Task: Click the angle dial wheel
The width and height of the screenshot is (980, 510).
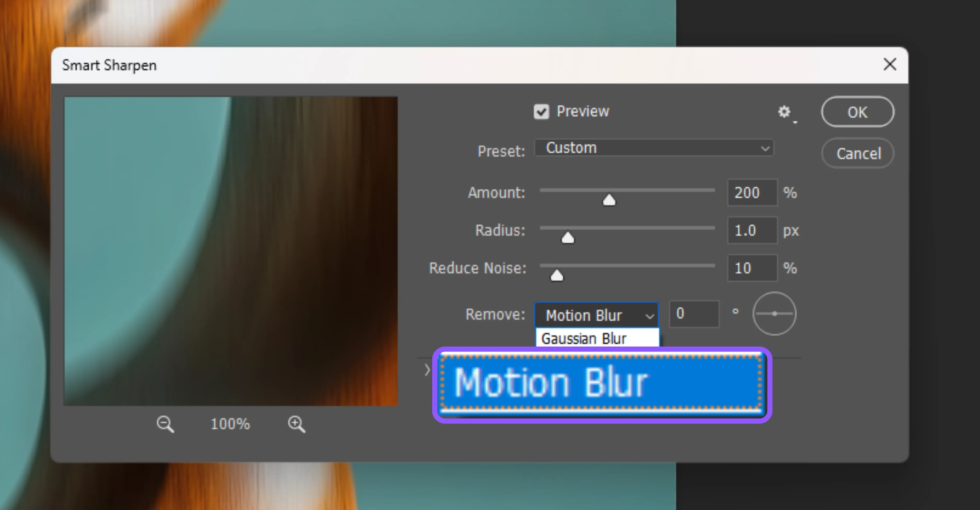Action: point(774,314)
